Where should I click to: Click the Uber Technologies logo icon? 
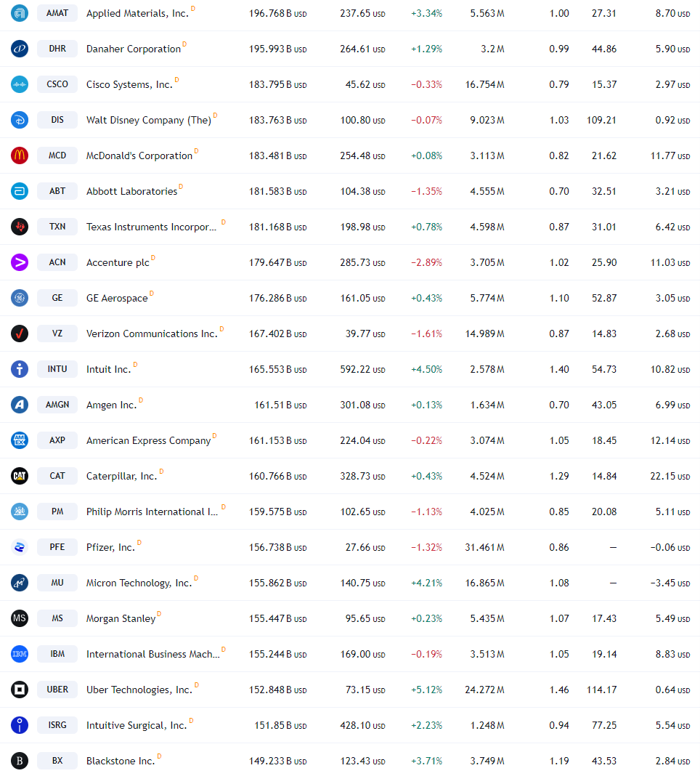click(x=20, y=690)
